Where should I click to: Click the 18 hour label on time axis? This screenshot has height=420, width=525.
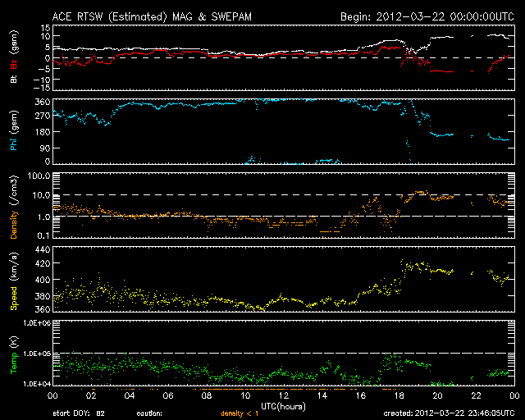tap(399, 396)
